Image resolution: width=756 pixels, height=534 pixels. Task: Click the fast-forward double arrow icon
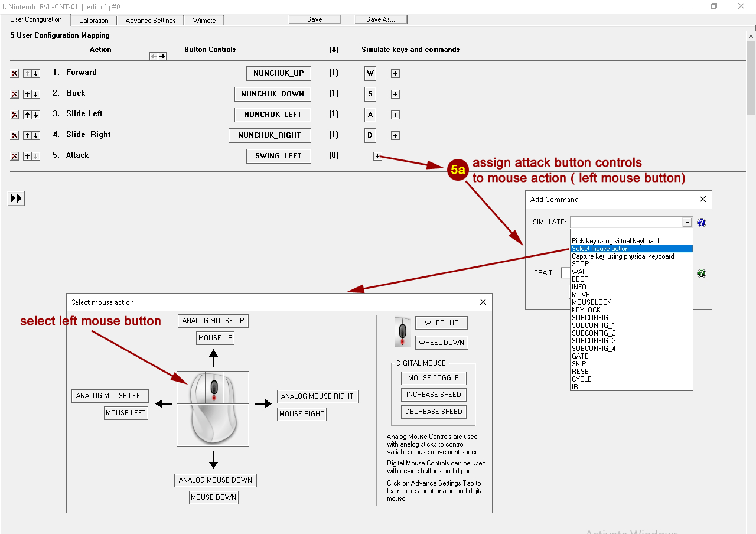[x=17, y=198]
